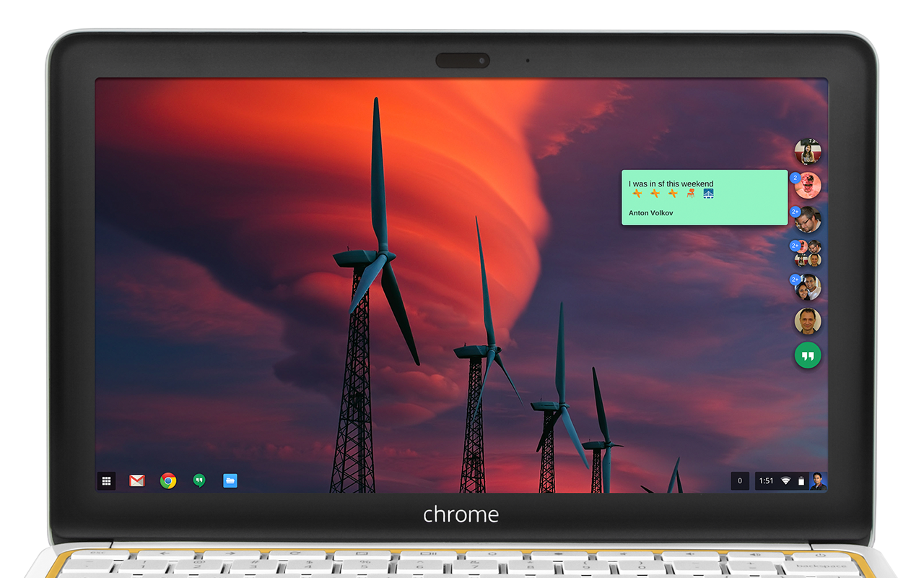The width and height of the screenshot is (924, 578).
Task: Open the couple's group conversation avatar
Action: [808, 287]
